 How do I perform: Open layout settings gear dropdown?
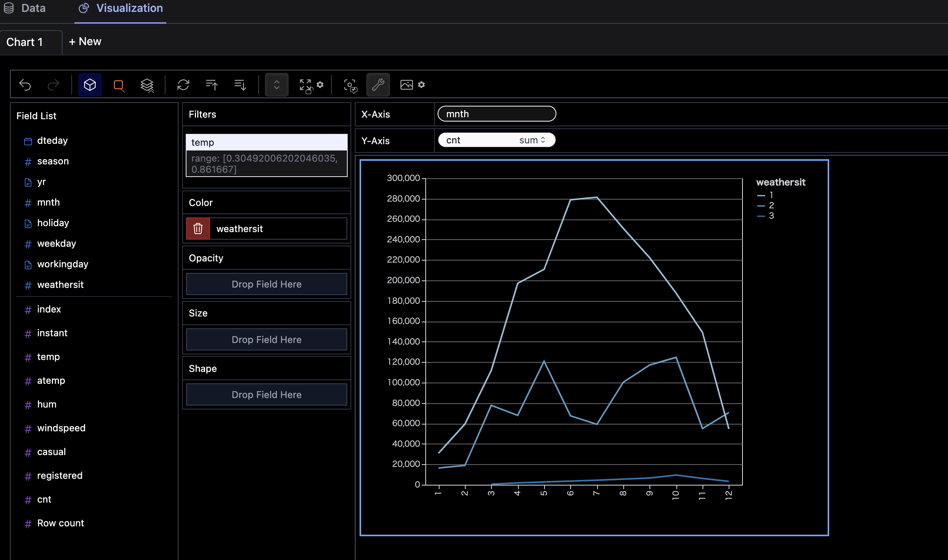(320, 84)
